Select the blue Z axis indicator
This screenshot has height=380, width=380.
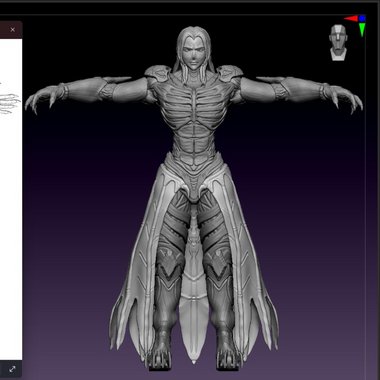pyautogui.click(x=362, y=18)
